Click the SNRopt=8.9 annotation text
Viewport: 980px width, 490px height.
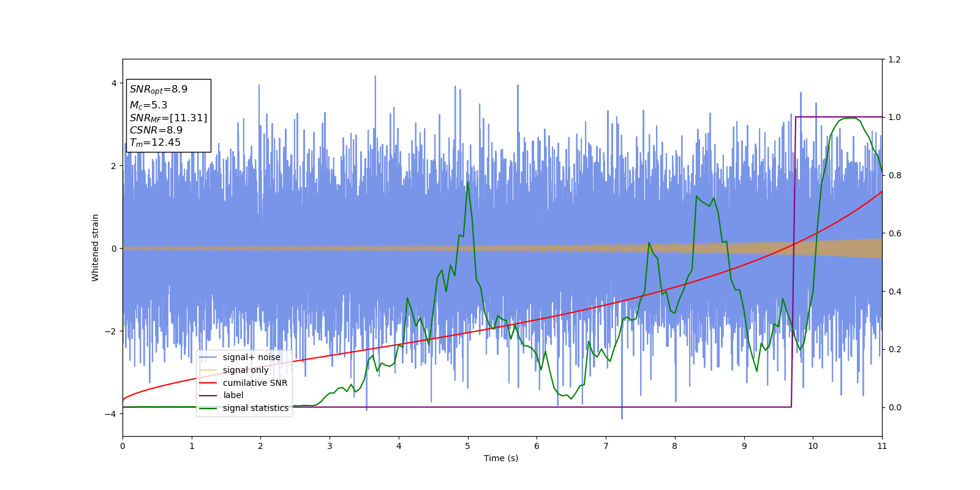tap(159, 89)
